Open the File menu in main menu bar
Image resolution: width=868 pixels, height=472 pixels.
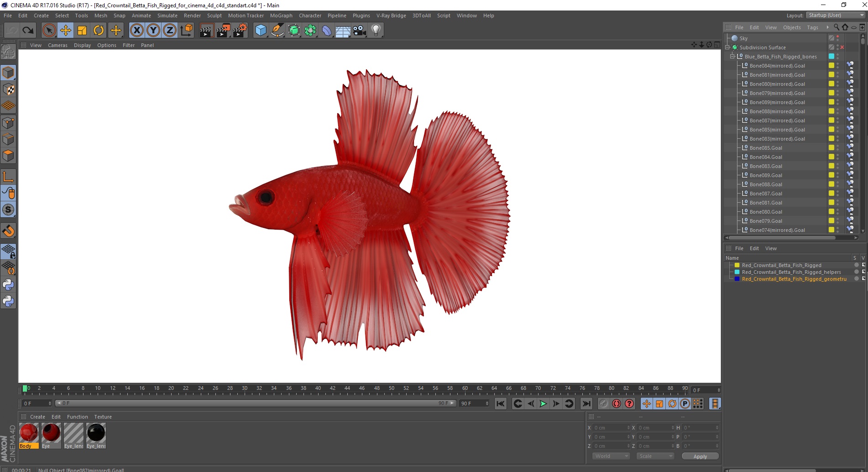pyautogui.click(x=8, y=16)
